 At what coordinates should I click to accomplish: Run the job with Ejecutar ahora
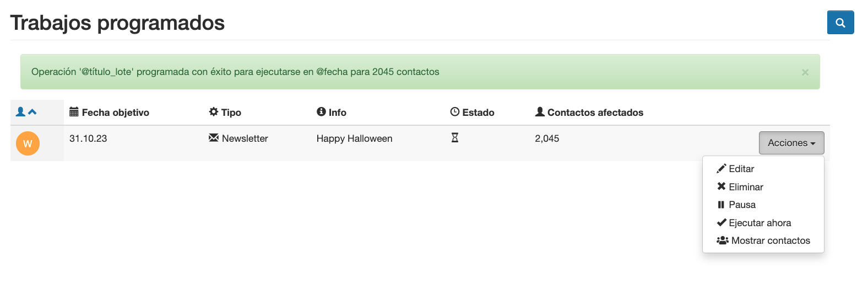point(759,223)
